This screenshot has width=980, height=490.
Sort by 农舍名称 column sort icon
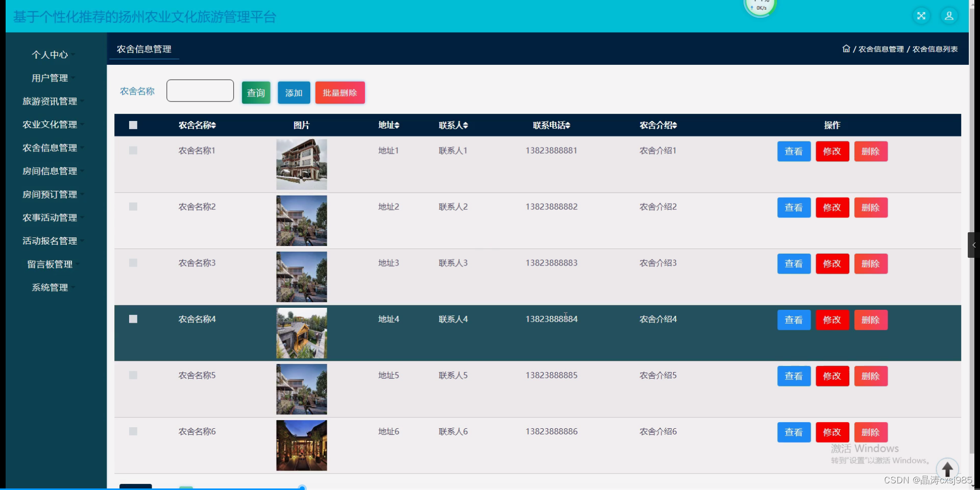pyautogui.click(x=214, y=126)
